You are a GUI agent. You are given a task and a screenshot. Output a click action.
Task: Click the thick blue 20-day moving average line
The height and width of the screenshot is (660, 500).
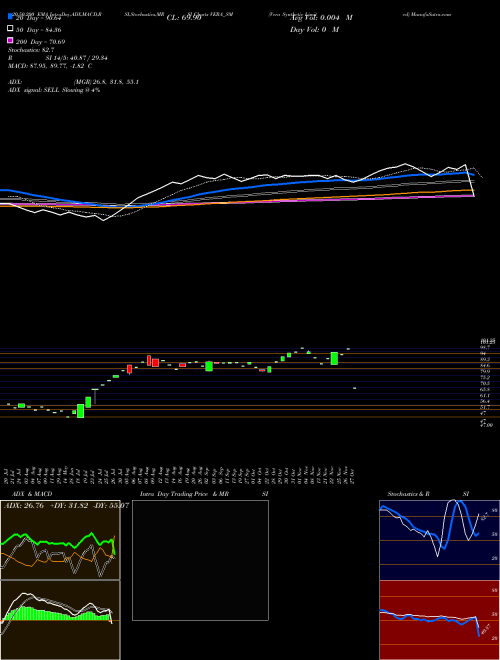pos(269,184)
